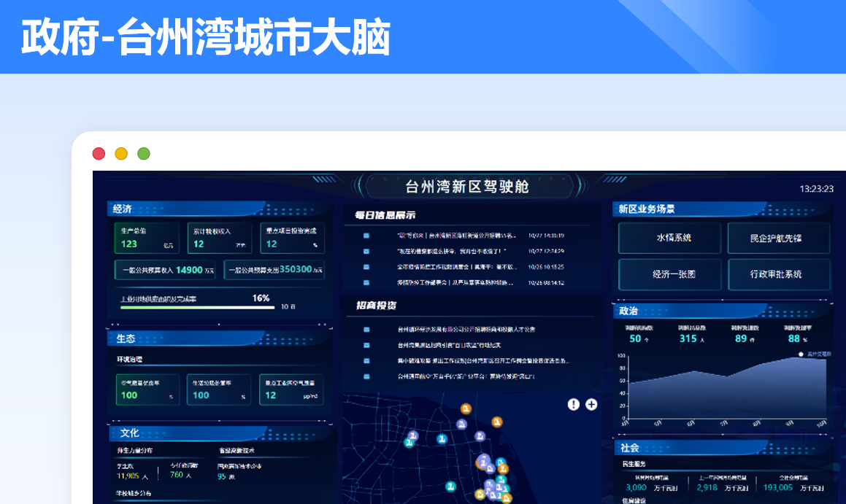Image resolution: width=846 pixels, height=504 pixels.
Task: Select the 文化 section header
Action: [129, 433]
